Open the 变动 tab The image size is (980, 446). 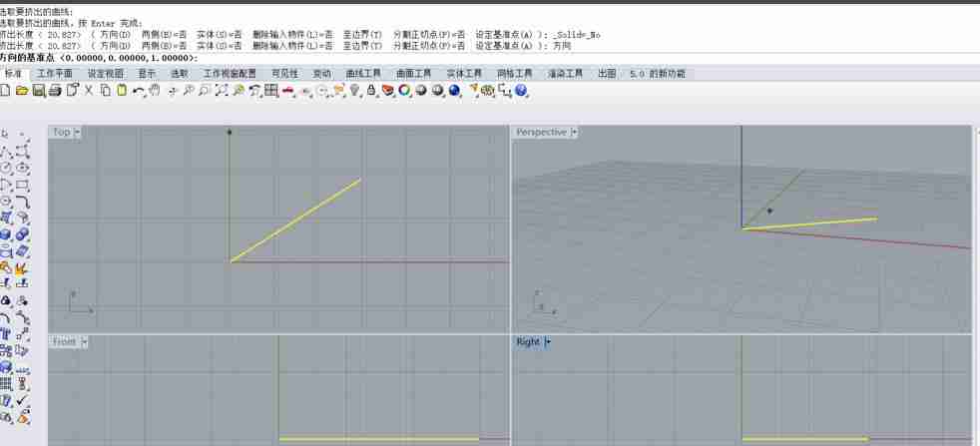[x=322, y=74]
